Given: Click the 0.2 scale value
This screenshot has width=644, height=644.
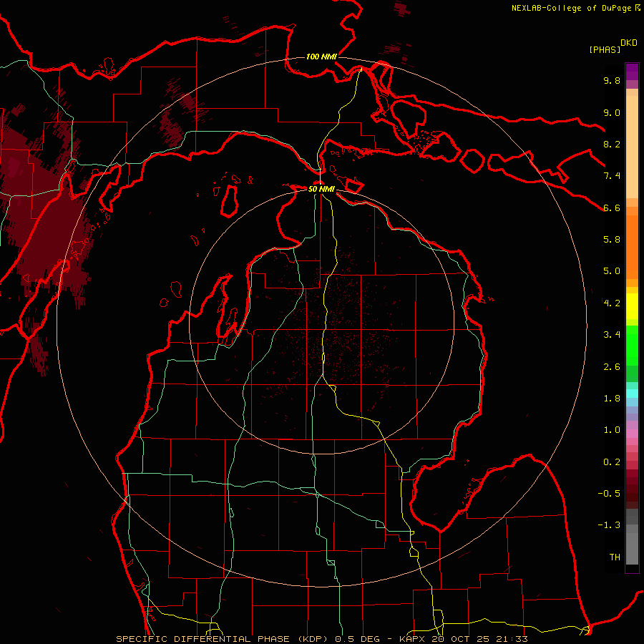Looking at the screenshot, I should point(612,462).
